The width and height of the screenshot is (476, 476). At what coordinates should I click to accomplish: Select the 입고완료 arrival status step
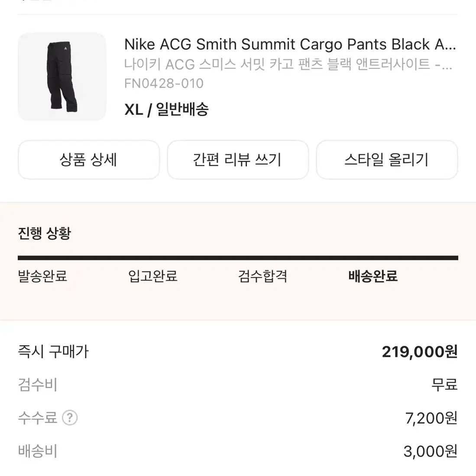[x=152, y=276]
